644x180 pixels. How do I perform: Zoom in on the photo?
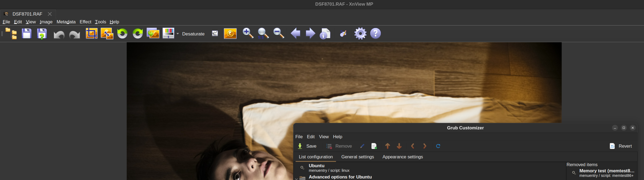pos(248,33)
